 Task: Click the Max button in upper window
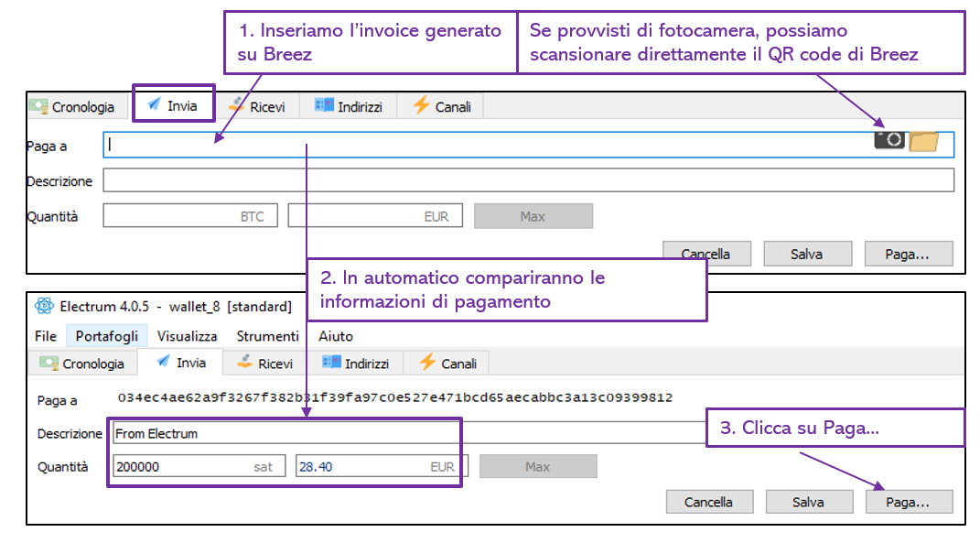533,216
